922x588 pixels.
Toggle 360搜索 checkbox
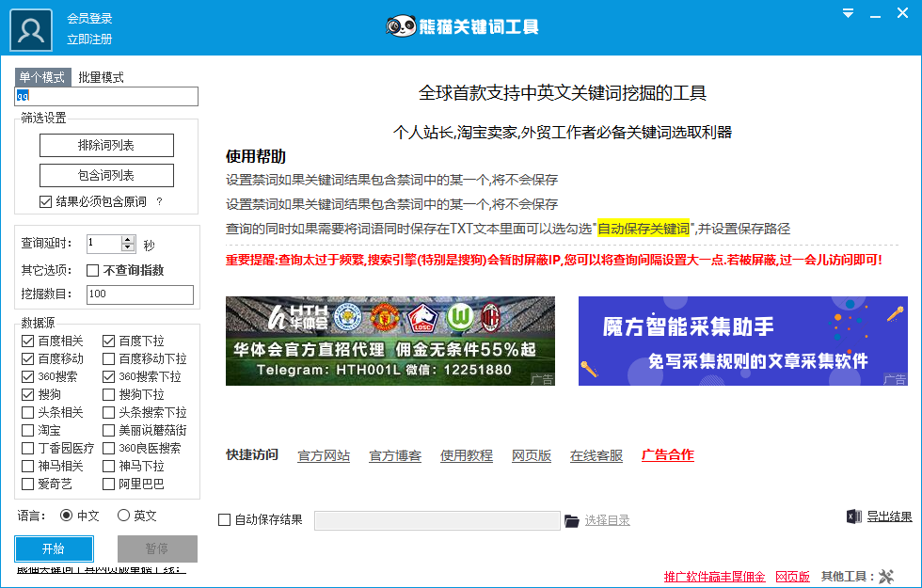tap(27, 376)
